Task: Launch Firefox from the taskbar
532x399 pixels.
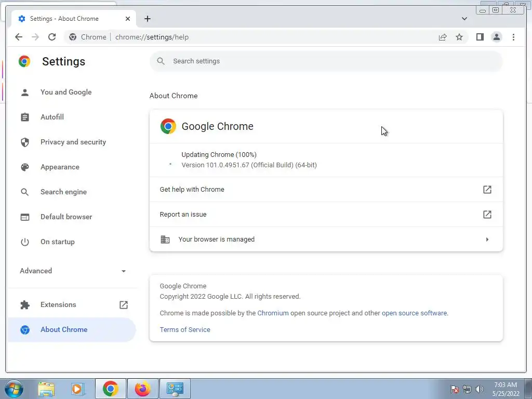Action: tap(142, 389)
